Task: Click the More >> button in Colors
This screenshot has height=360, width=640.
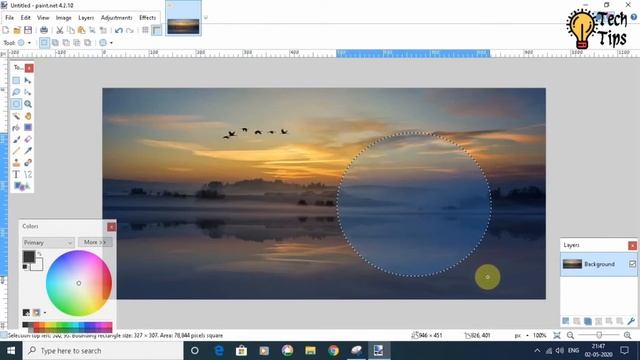Action: (x=95, y=242)
